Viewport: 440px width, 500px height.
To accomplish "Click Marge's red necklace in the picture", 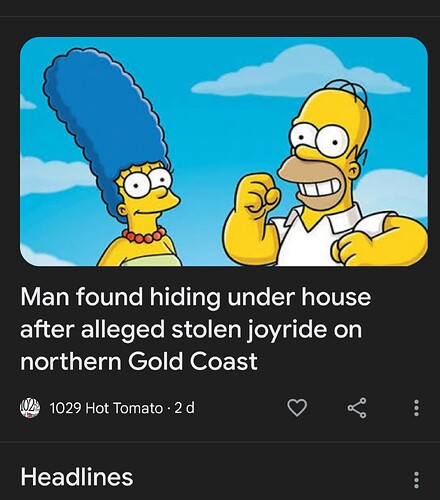I will coord(144,235).
